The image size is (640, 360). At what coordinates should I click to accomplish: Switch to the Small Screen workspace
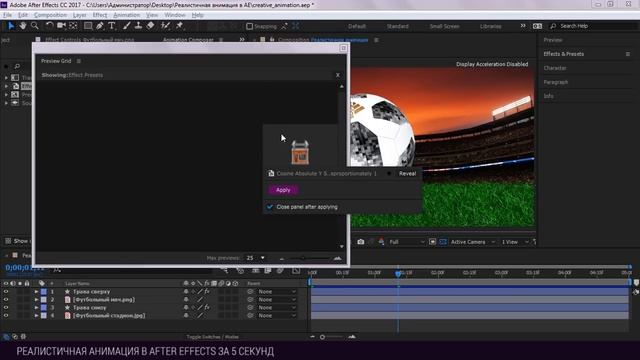point(444,26)
